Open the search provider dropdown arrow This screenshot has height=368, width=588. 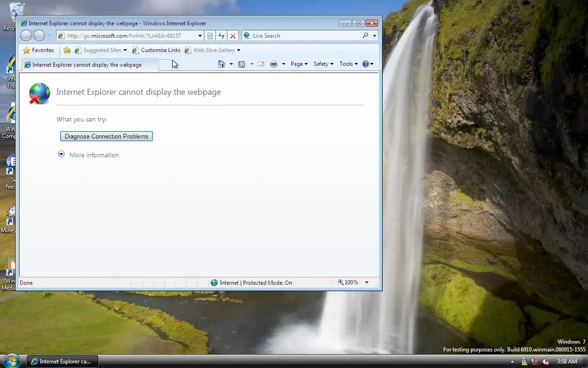[374, 36]
